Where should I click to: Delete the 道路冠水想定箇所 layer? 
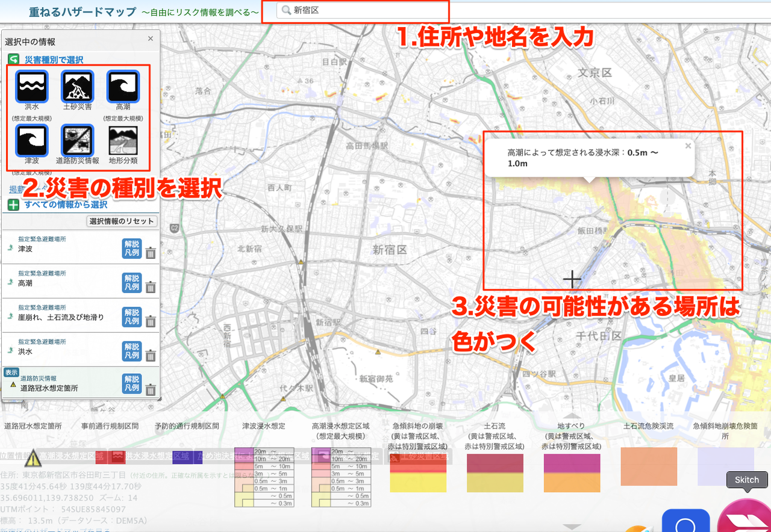point(151,389)
